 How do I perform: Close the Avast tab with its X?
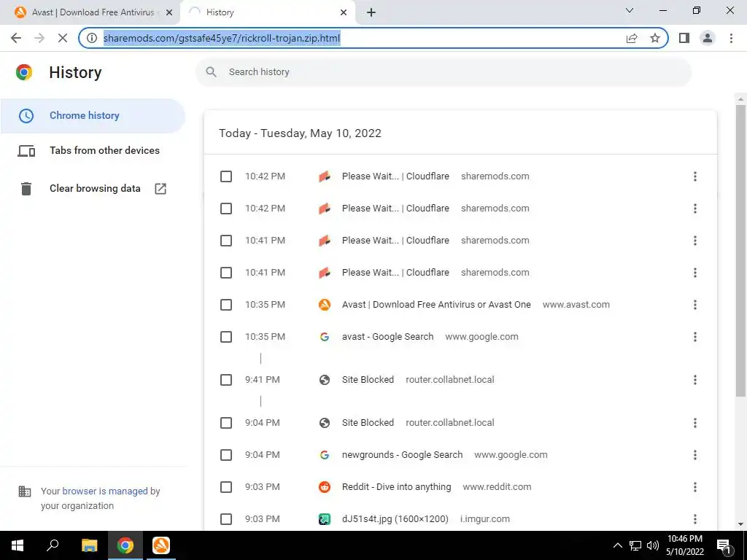[x=169, y=12]
